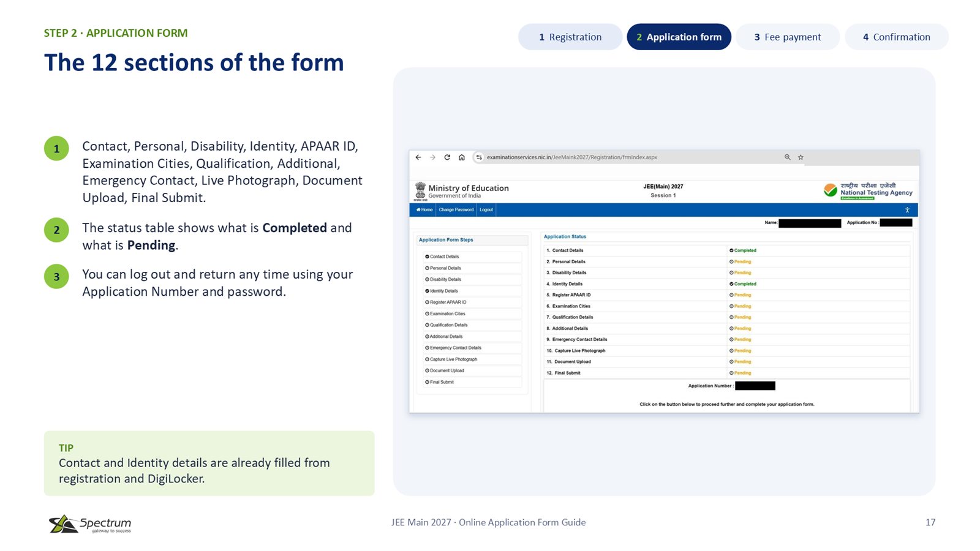
Task: Click the browser back arrow
Action: [x=418, y=157]
